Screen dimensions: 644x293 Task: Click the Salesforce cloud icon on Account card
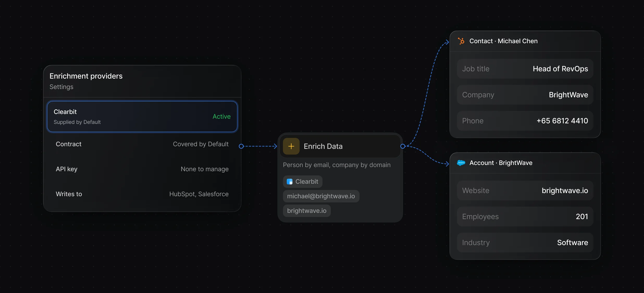tap(461, 163)
